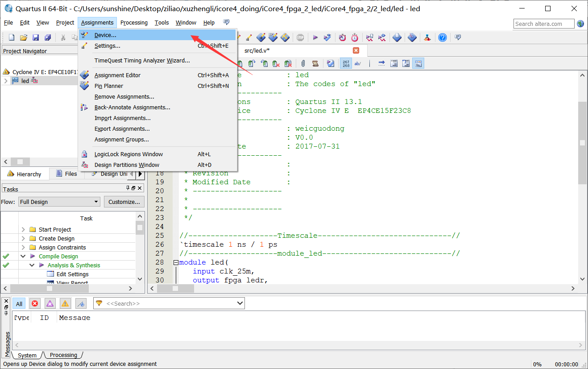Toggle line numbers display in the editor
The width and height of the screenshot is (588, 369).
point(346,63)
